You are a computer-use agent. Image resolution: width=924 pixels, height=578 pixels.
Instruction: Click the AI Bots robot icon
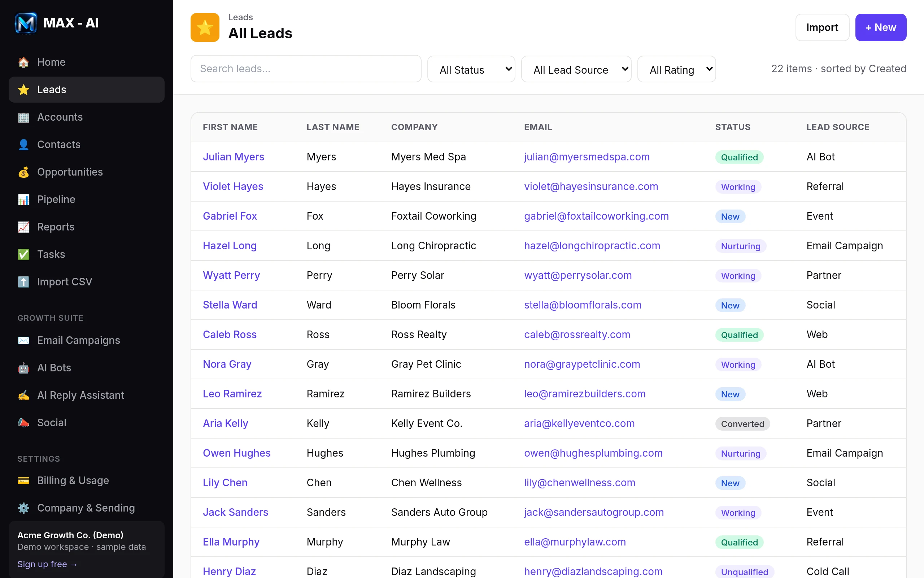[24, 368]
